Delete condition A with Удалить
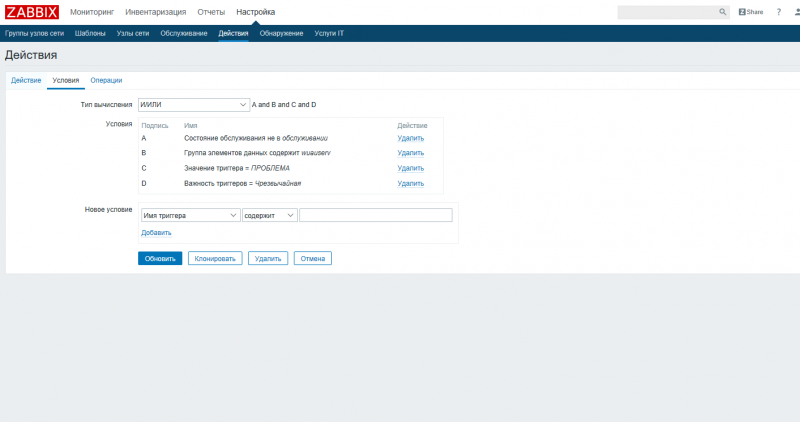800x422 pixels. tap(411, 138)
